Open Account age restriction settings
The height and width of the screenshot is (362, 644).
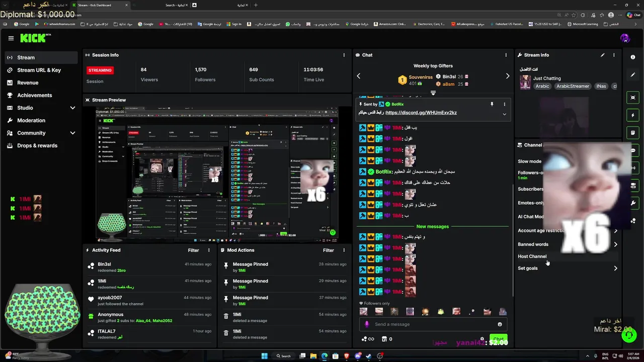click(x=568, y=230)
